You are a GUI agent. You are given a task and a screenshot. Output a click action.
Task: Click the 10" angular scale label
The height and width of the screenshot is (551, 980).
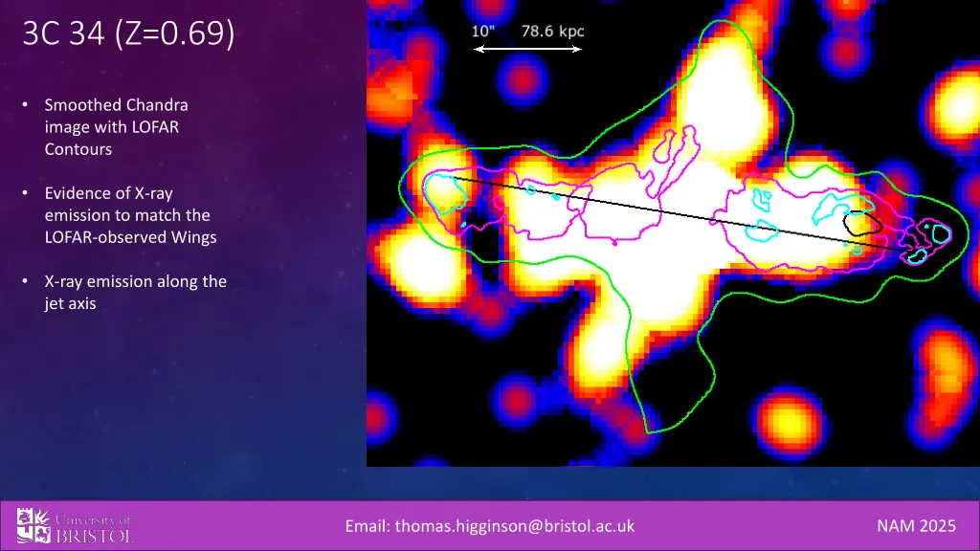click(x=483, y=31)
